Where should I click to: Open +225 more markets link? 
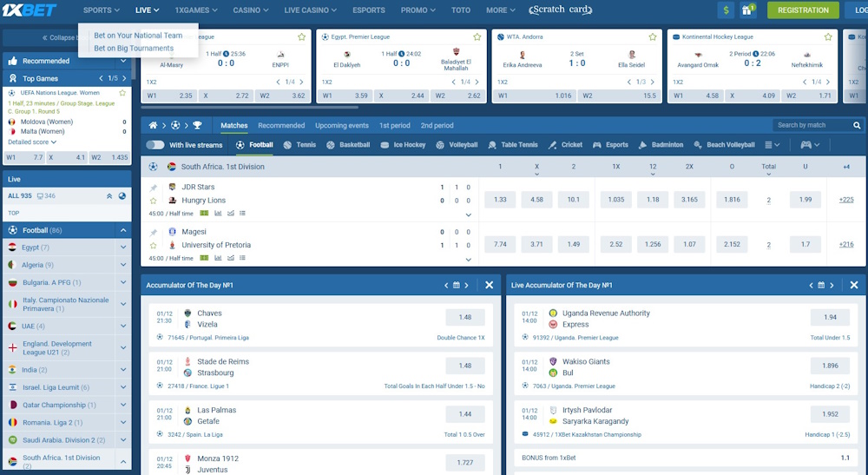tap(845, 200)
